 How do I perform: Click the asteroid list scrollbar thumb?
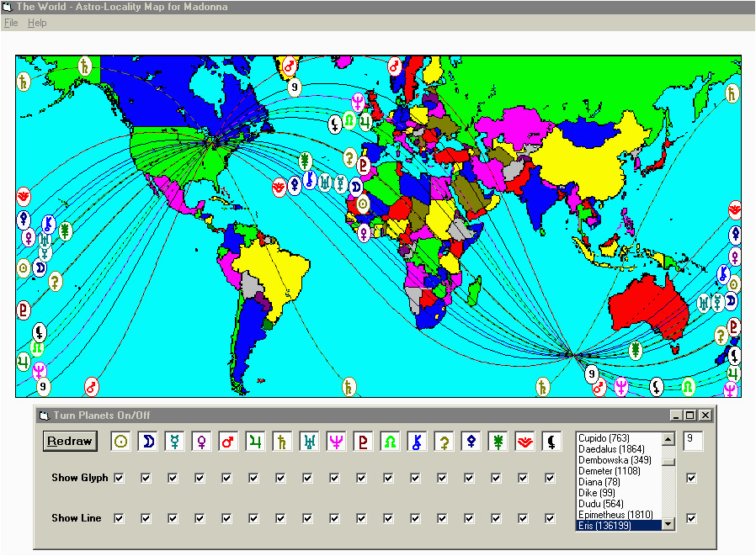(x=668, y=462)
